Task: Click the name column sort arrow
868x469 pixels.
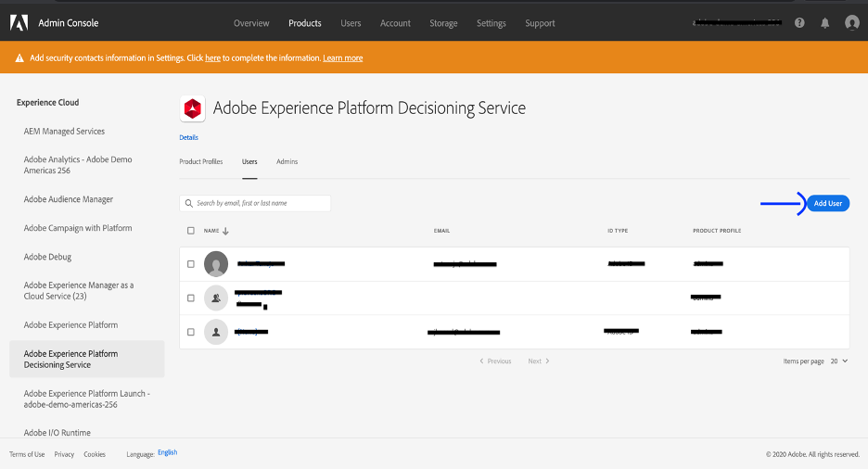Action: point(225,231)
